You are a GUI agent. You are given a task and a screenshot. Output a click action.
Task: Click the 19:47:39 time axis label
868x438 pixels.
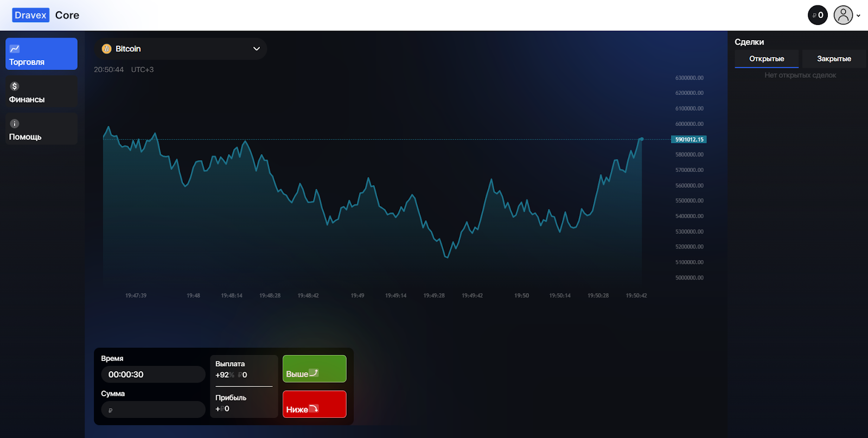click(136, 296)
